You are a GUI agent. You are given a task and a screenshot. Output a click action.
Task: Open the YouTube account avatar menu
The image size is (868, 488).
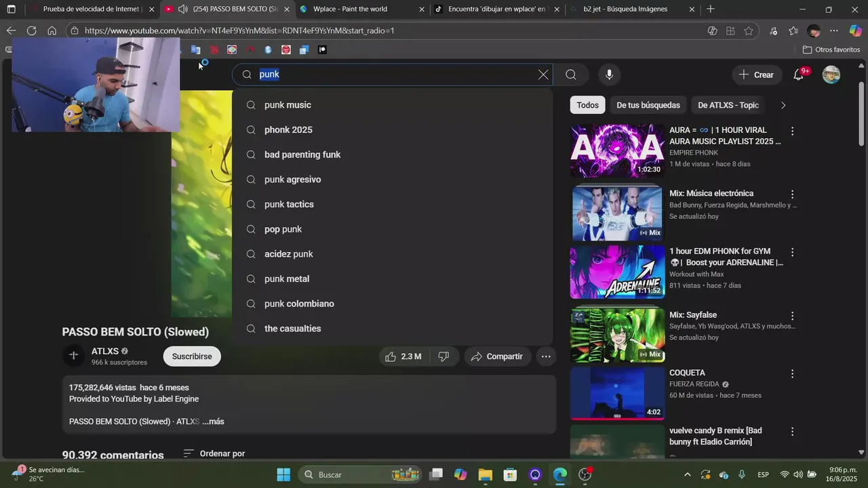click(831, 75)
